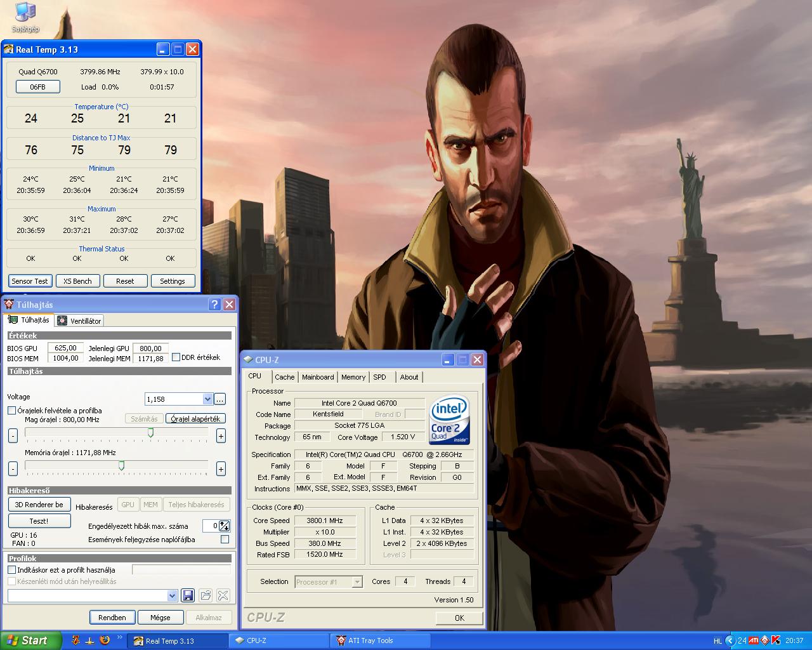812x650 pixels.
Task: Show hidden tray icons arrow
Action: (x=730, y=640)
